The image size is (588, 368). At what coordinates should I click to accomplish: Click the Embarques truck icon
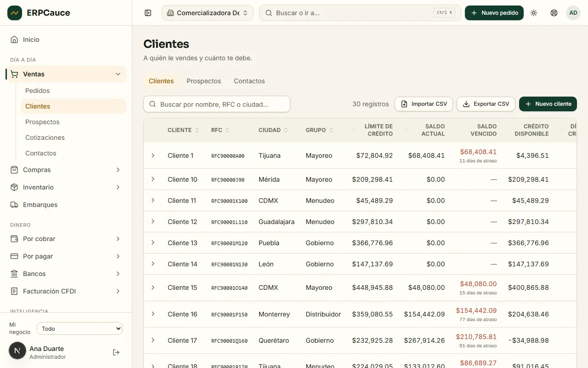coord(14,205)
